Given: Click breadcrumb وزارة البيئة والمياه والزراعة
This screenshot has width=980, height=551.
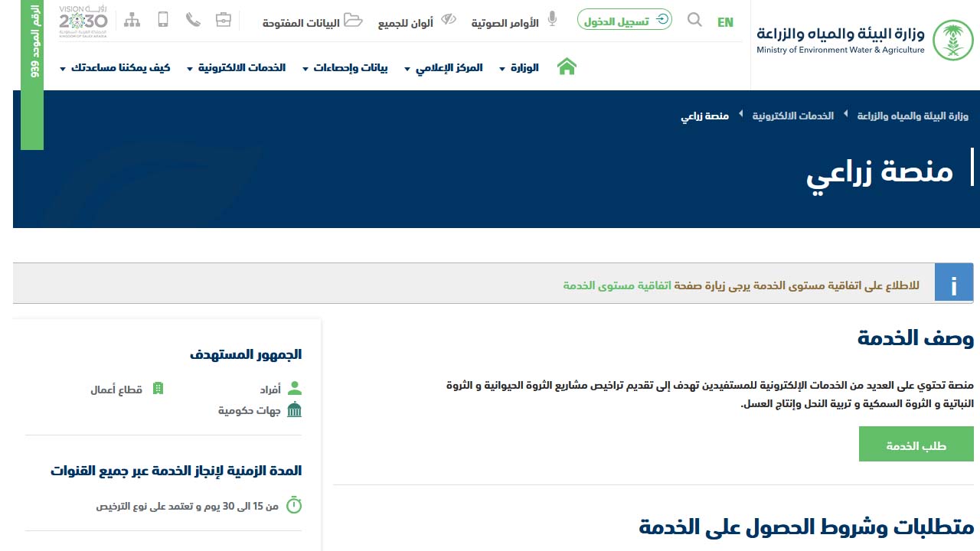Looking at the screenshot, I should pos(913,116).
